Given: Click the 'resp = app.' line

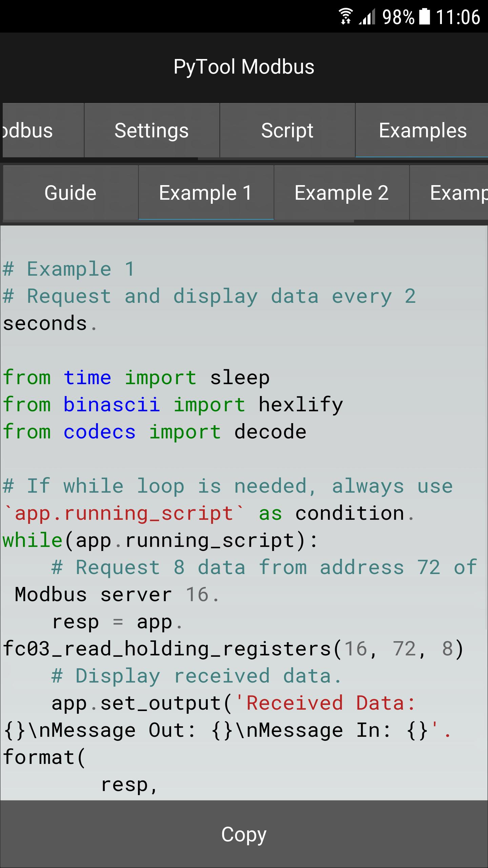Looking at the screenshot, I should point(117,622).
